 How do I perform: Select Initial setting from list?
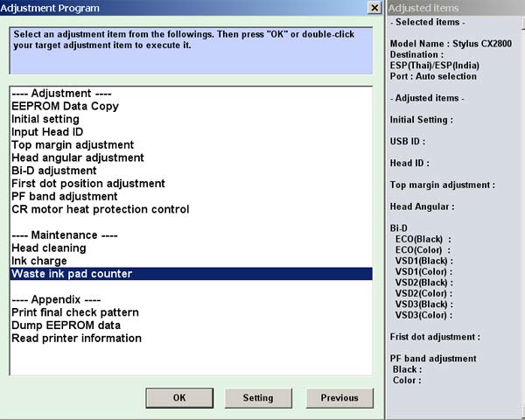coord(45,119)
